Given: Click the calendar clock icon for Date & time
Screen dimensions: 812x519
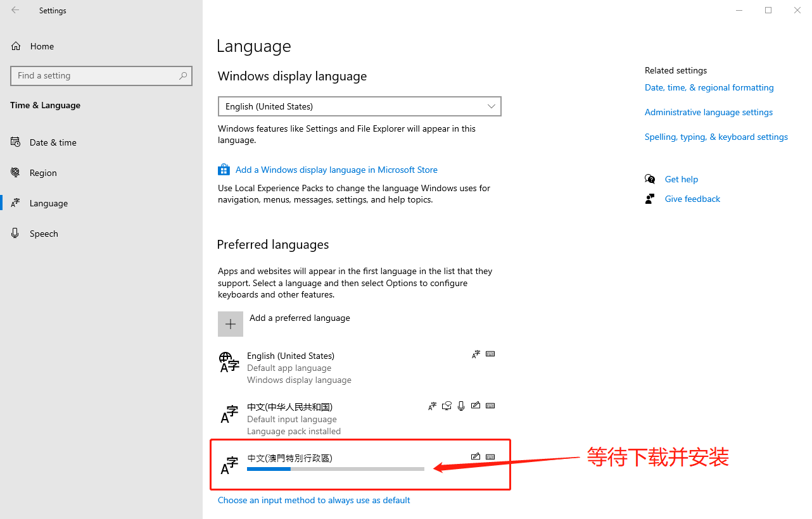Looking at the screenshot, I should [16, 142].
